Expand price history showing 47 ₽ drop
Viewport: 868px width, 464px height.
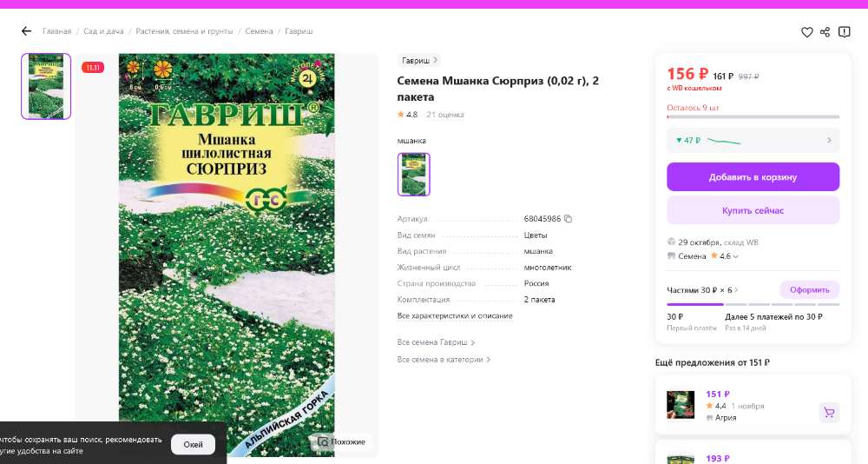pyautogui.click(x=753, y=140)
